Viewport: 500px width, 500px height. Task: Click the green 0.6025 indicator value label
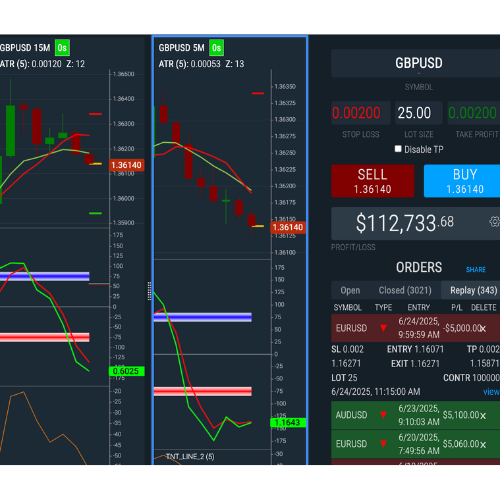[x=126, y=371]
